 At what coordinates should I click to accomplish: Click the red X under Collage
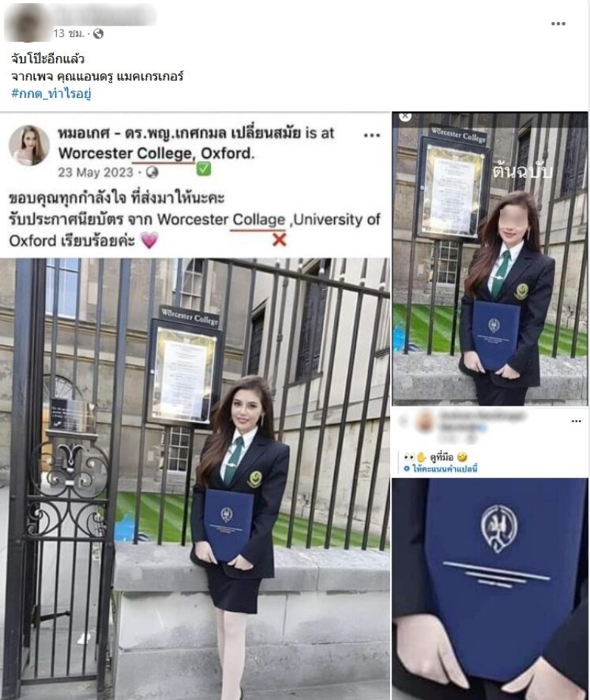pyautogui.click(x=280, y=240)
